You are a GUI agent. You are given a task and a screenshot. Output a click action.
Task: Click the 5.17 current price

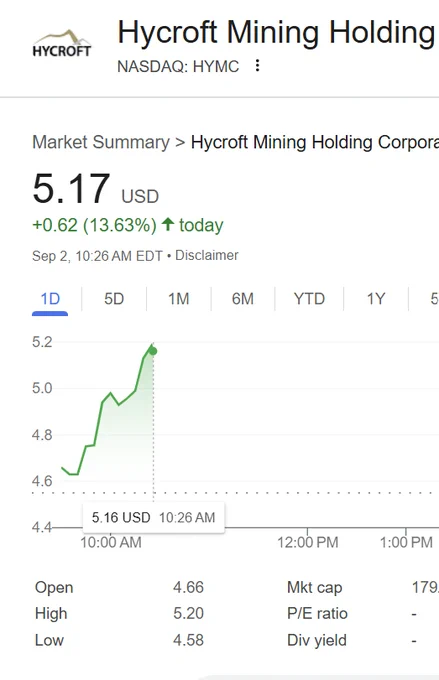click(x=71, y=189)
